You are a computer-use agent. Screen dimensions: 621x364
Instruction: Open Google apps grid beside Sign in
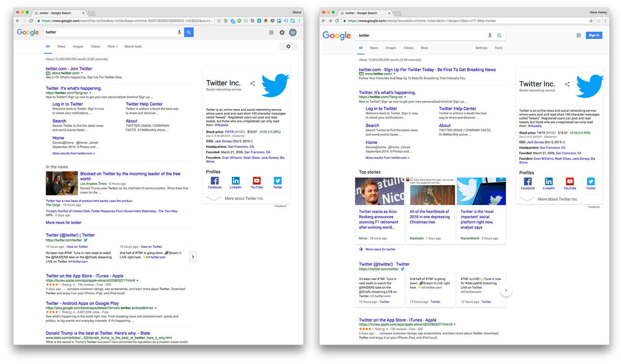coord(578,35)
